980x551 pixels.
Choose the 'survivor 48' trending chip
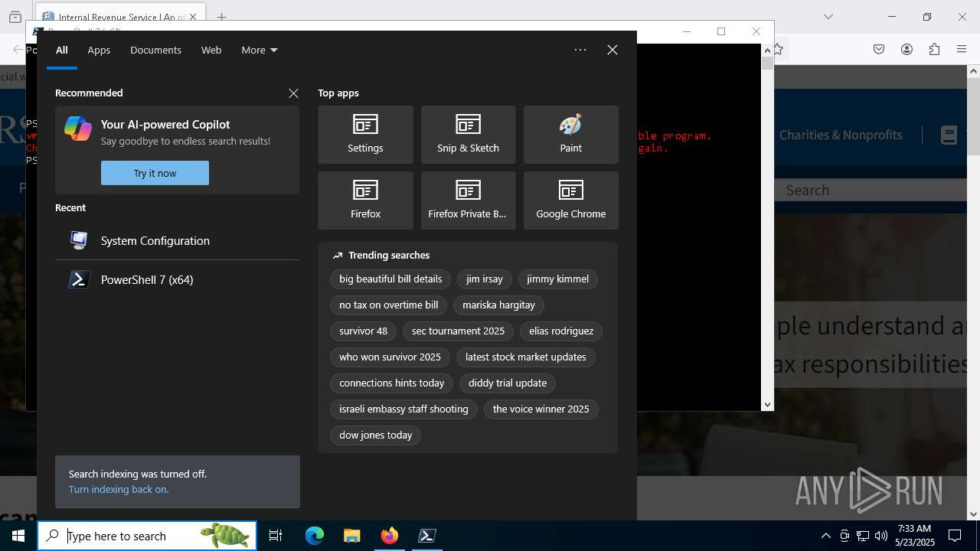coord(363,331)
